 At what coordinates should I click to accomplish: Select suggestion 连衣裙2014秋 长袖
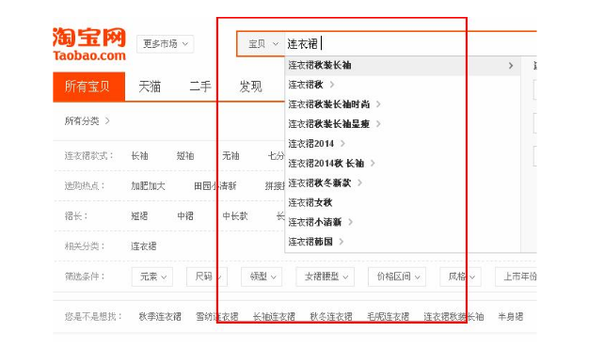pyautogui.click(x=326, y=164)
